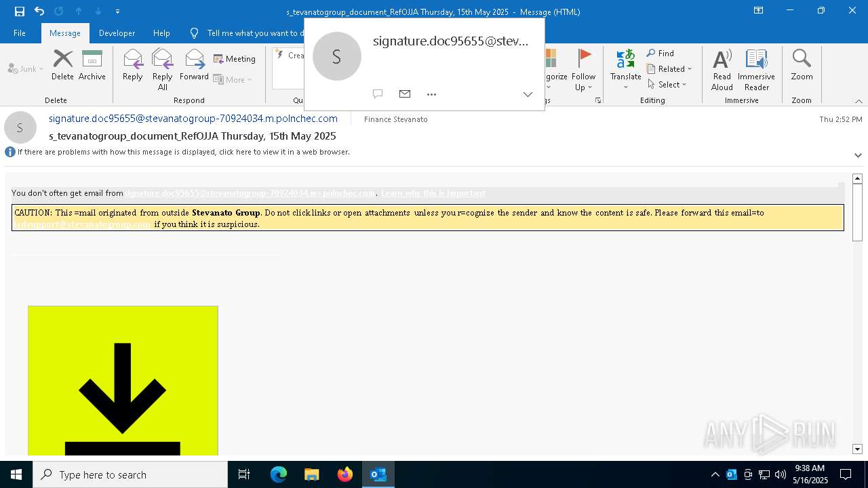Archive this email message
868x488 pixels.
click(92, 65)
